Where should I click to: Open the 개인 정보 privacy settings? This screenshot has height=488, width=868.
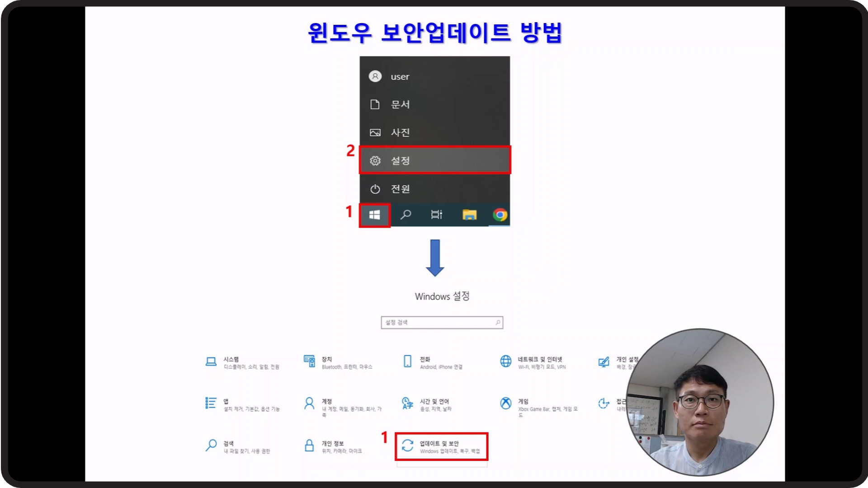coord(334,446)
